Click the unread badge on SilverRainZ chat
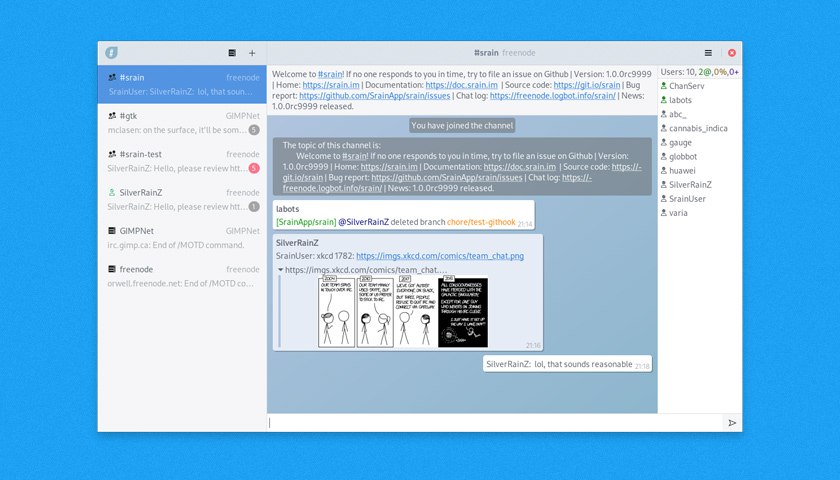The height and width of the screenshot is (480, 840). pos(254,207)
